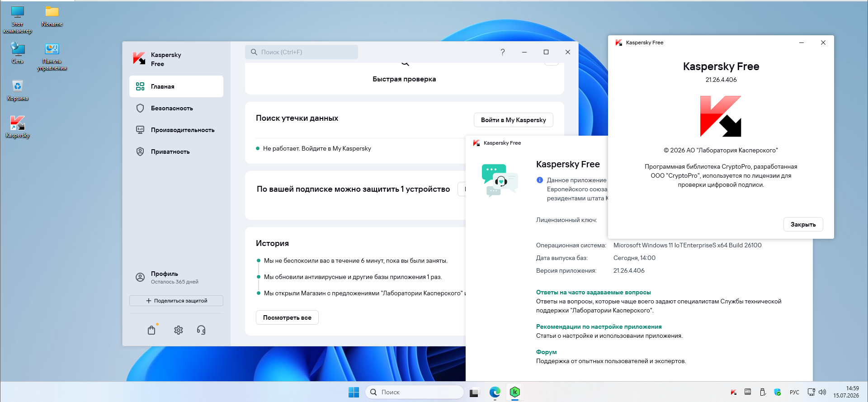Click the "Microsoft Windows 11 IoTEnterpriseS x64 Build 26100" value
This screenshot has height=402, width=868.
tap(687, 245)
